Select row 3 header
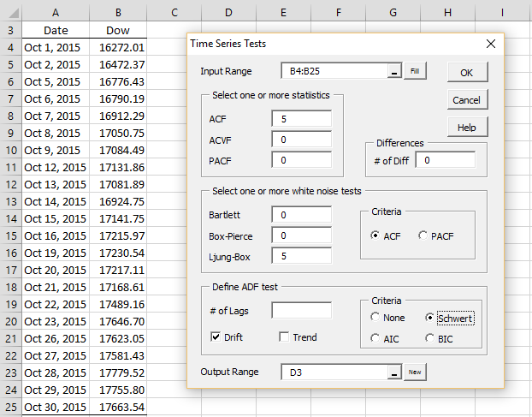Viewport: 532px width, 417px height. pos(11,30)
